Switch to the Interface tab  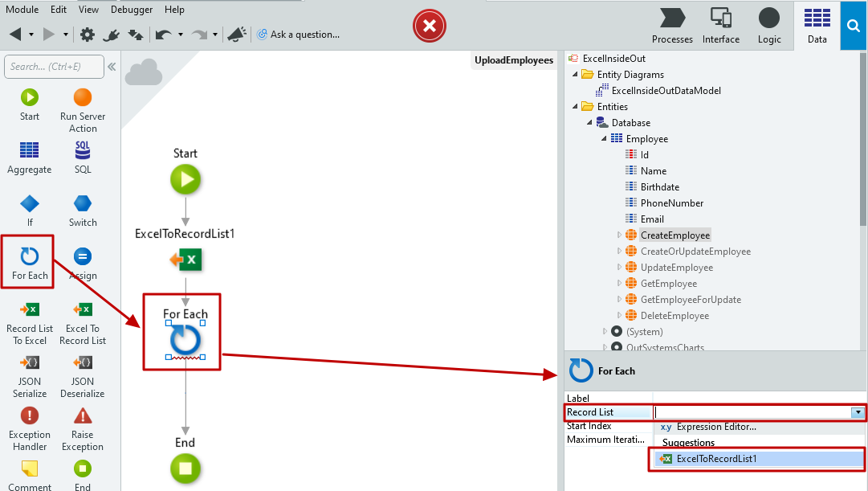click(x=720, y=26)
